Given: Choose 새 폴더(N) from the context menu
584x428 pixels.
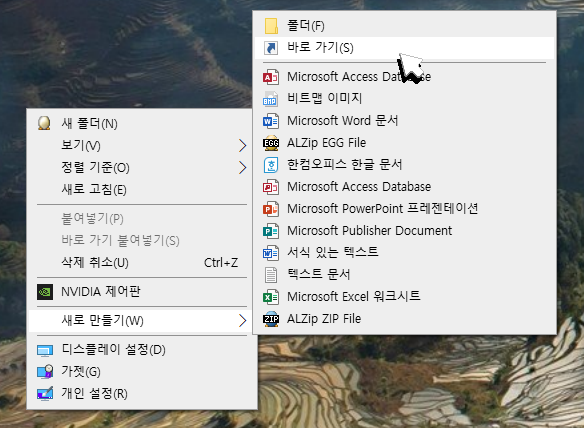Looking at the screenshot, I should pos(139,124).
